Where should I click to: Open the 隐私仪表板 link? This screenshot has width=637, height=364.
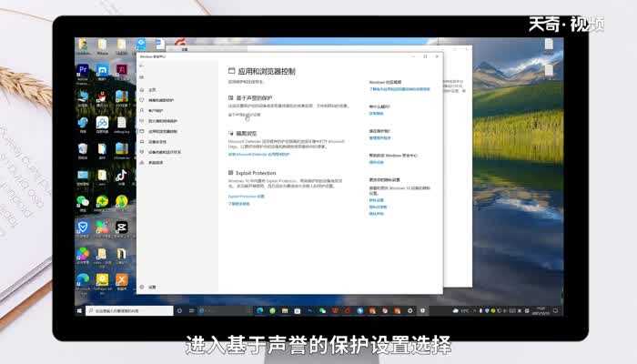tap(378, 207)
